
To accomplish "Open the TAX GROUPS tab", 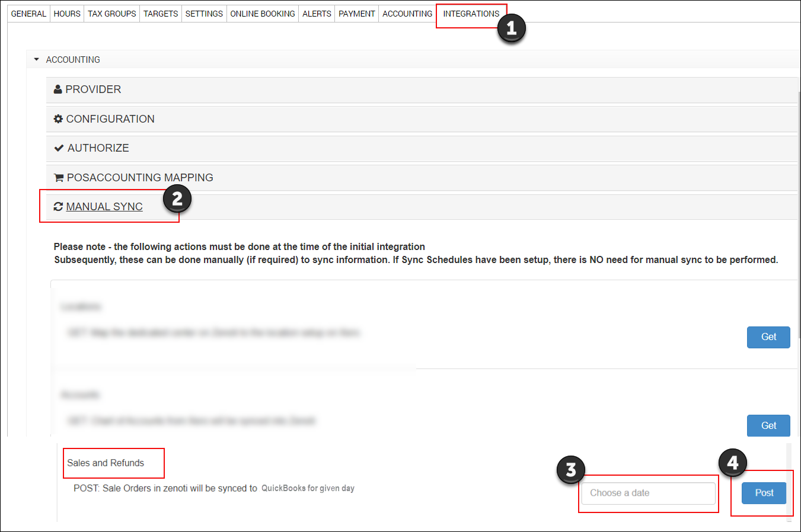I will click(112, 14).
